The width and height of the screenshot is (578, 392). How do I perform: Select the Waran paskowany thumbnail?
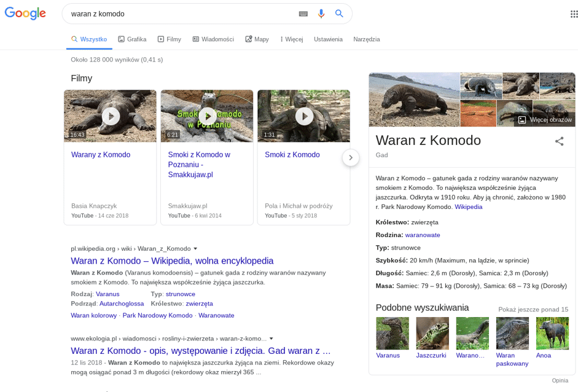512,334
